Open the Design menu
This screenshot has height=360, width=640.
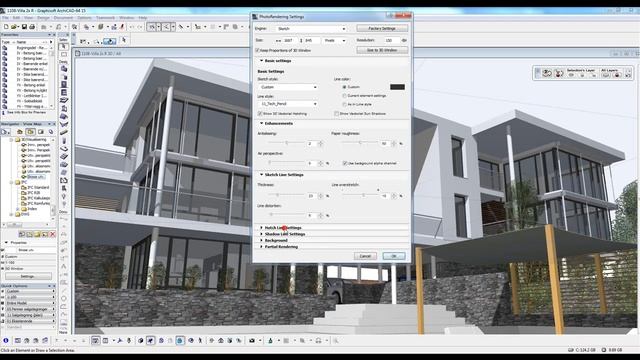pos(43,18)
